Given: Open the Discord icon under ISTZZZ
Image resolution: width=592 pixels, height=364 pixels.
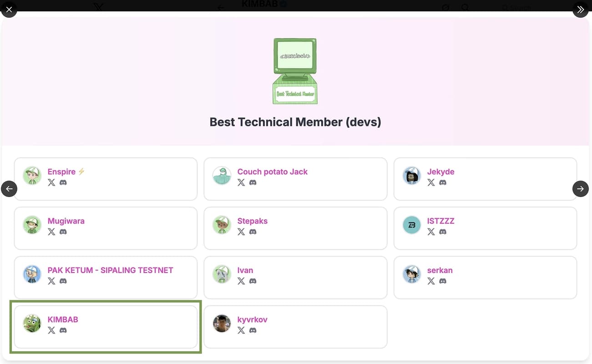Looking at the screenshot, I should tap(443, 232).
